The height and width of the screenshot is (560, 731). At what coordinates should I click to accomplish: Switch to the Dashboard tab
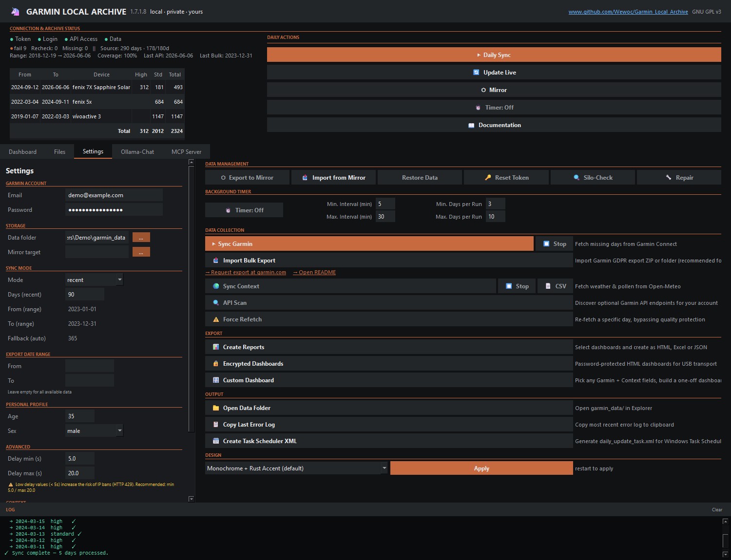[x=22, y=151]
